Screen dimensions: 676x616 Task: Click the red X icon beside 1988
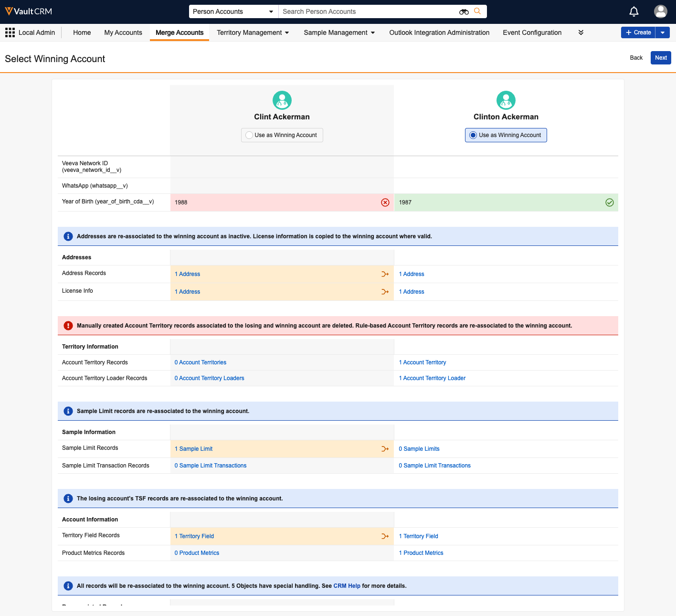(x=385, y=202)
